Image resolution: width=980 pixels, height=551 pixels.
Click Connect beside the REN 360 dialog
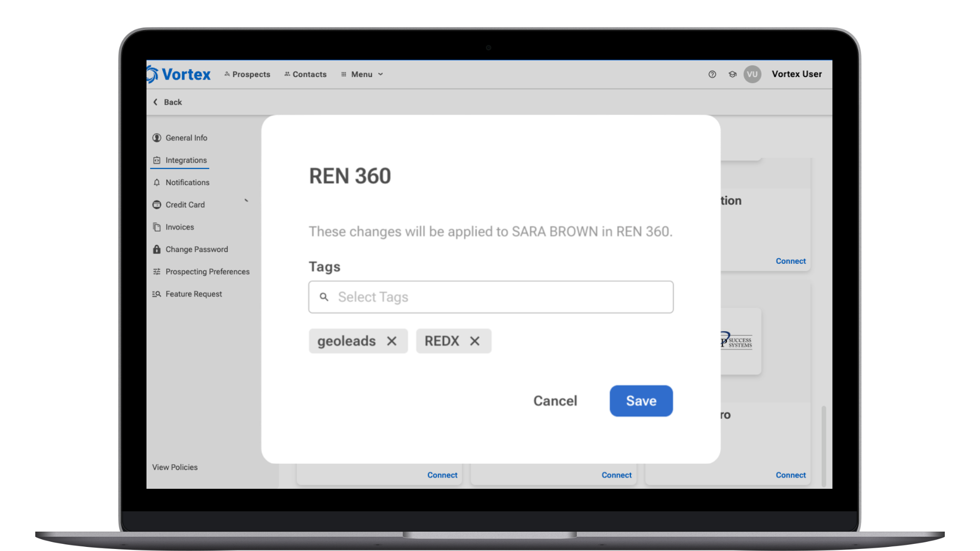tap(791, 261)
